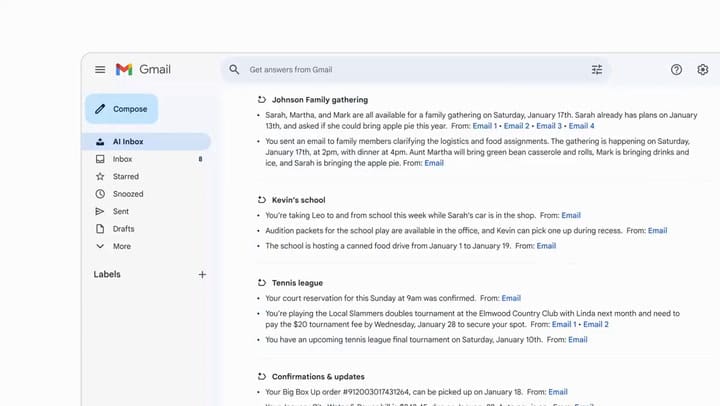This screenshot has width=720, height=406.
Task: Open the Snoozed folder
Action: (146, 194)
